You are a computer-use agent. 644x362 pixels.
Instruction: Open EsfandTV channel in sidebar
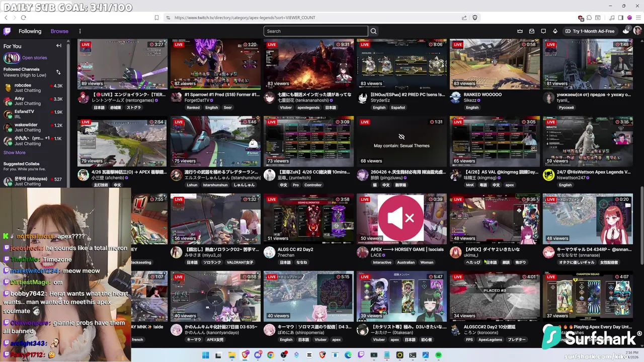coord(33,114)
